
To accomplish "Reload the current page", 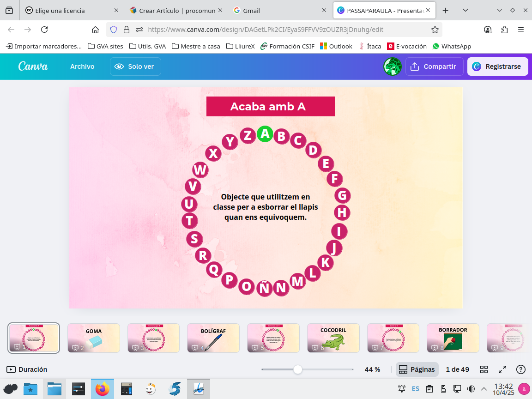I will pos(44,30).
